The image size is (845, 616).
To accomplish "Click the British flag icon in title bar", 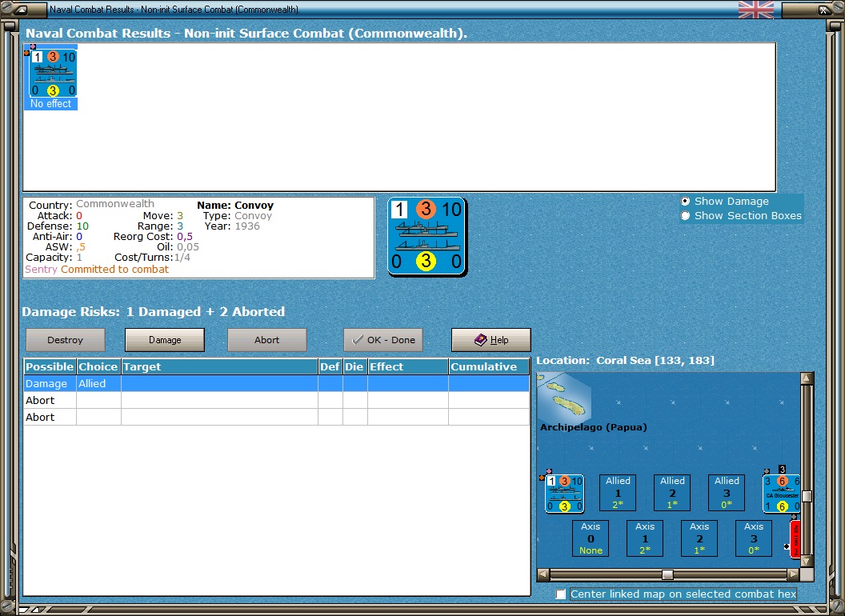I will click(x=755, y=9).
